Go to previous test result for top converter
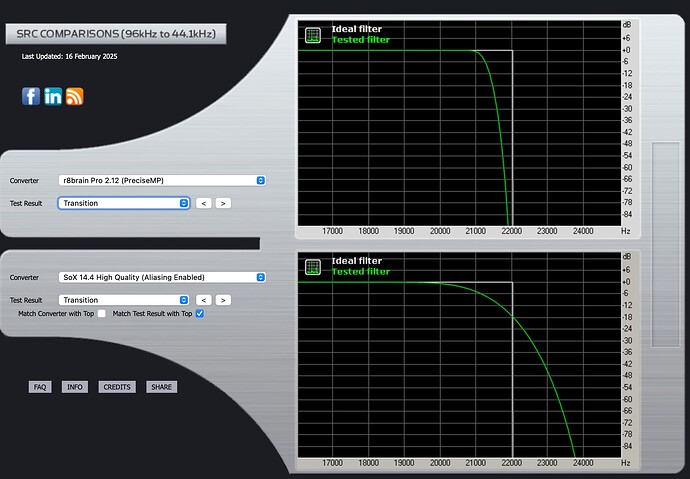Image resolution: width=690 pixels, height=479 pixels. (x=204, y=203)
